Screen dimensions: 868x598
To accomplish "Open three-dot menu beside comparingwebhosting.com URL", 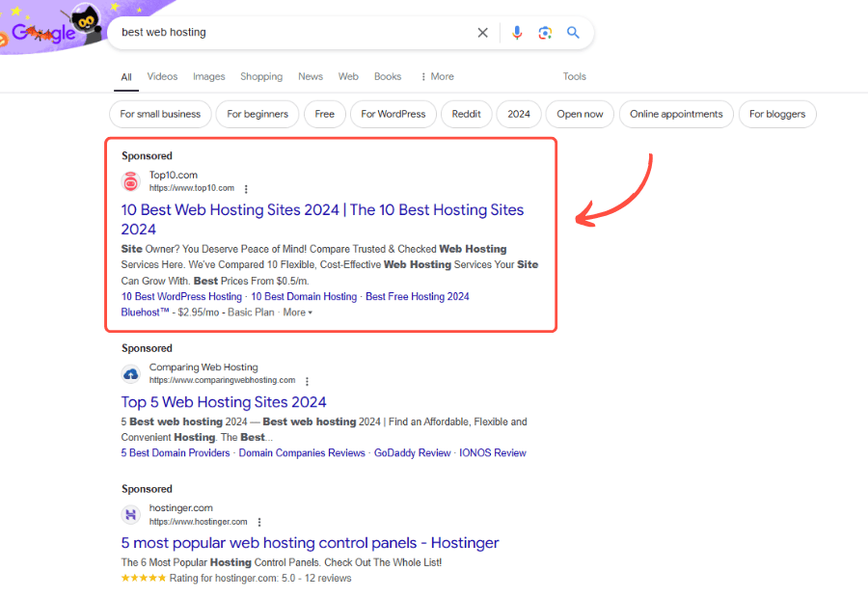I will [x=308, y=381].
